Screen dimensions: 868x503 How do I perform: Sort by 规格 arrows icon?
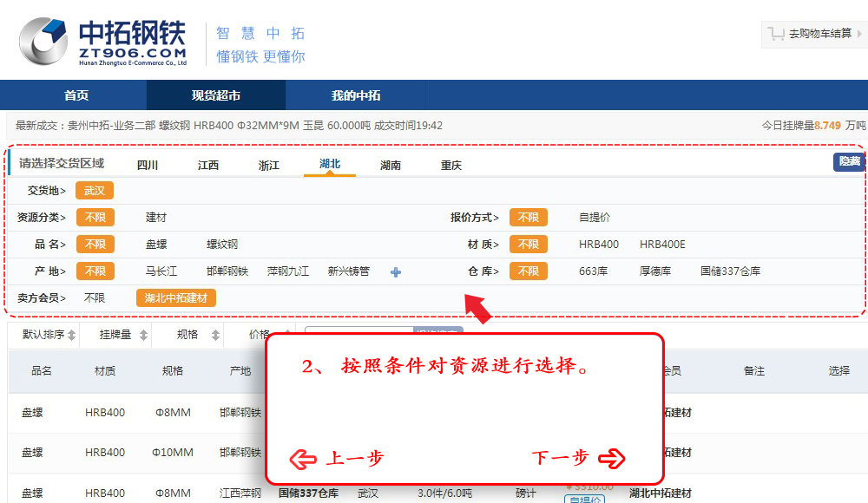coord(212,335)
